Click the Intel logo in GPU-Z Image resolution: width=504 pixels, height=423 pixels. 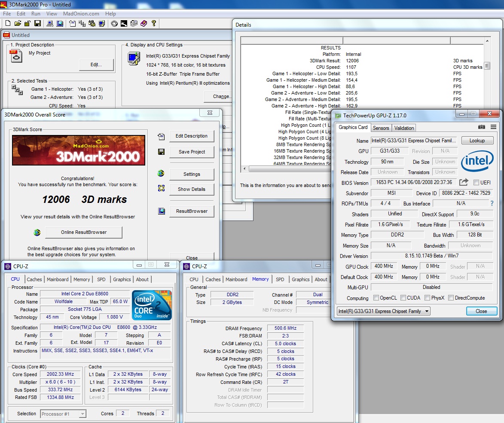coord(477,161)
